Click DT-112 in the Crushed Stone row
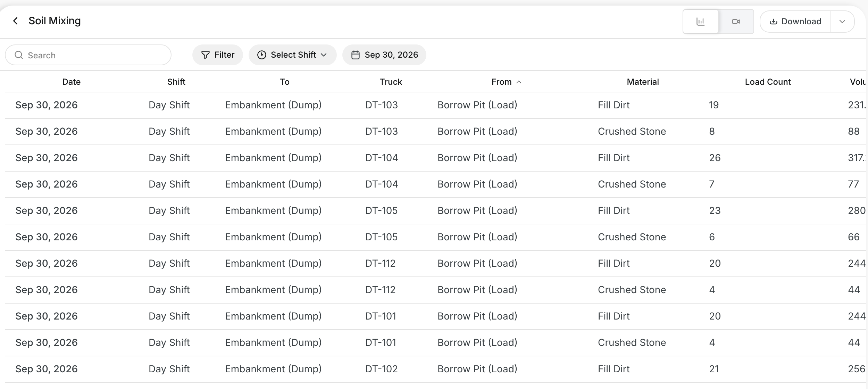868x389 pixels. pos(381,290)
